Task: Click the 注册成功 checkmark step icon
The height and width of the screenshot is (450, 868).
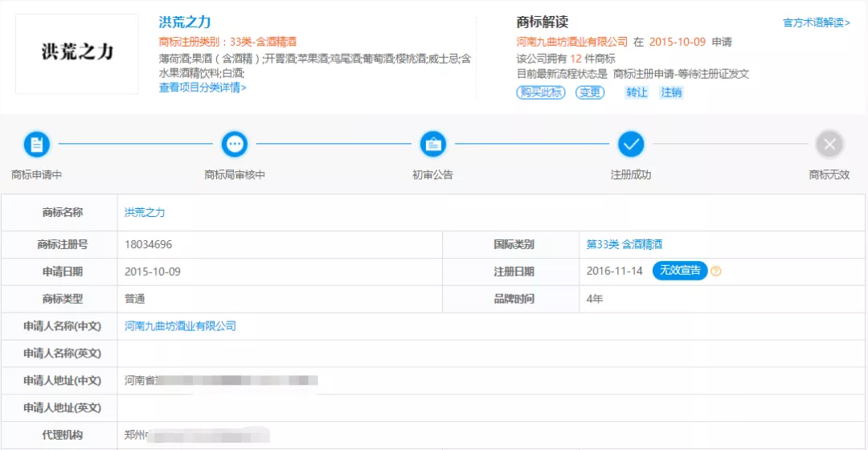Action: click(x=631, y=145)
